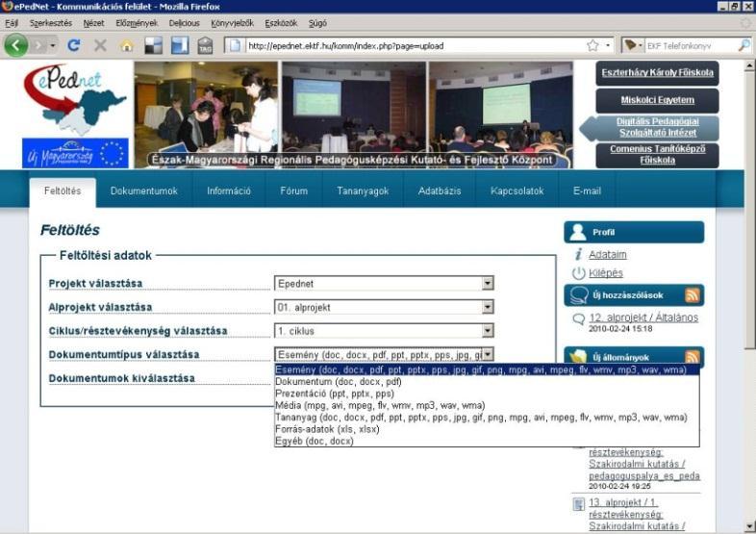
Task: Open the Szerkesztés menu
Action: 51,23
